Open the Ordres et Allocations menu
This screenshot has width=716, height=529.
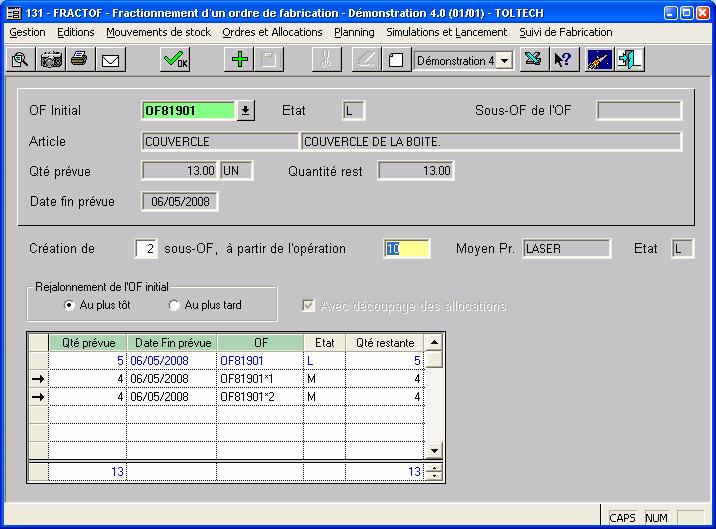click(x=272, y=32)
